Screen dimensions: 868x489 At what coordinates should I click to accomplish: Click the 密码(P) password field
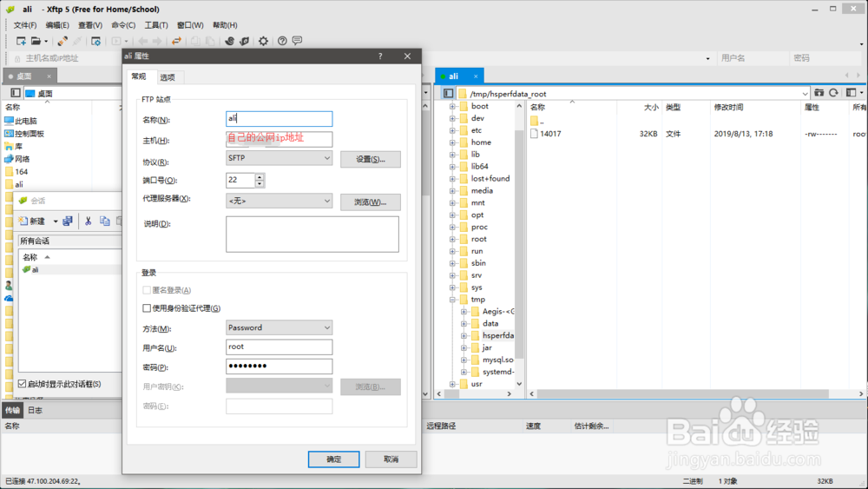(279, 366)
